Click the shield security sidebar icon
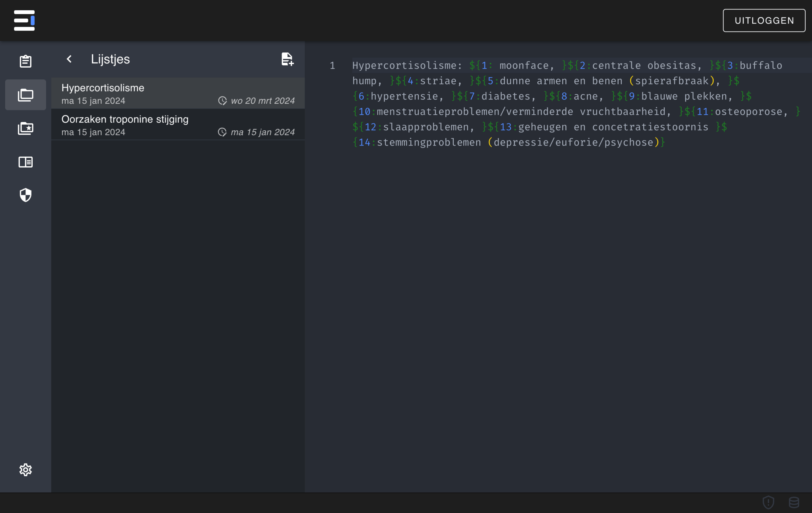The height and width of the screenshot is (513, 812). pyautogui.click(x=25, y=195)
